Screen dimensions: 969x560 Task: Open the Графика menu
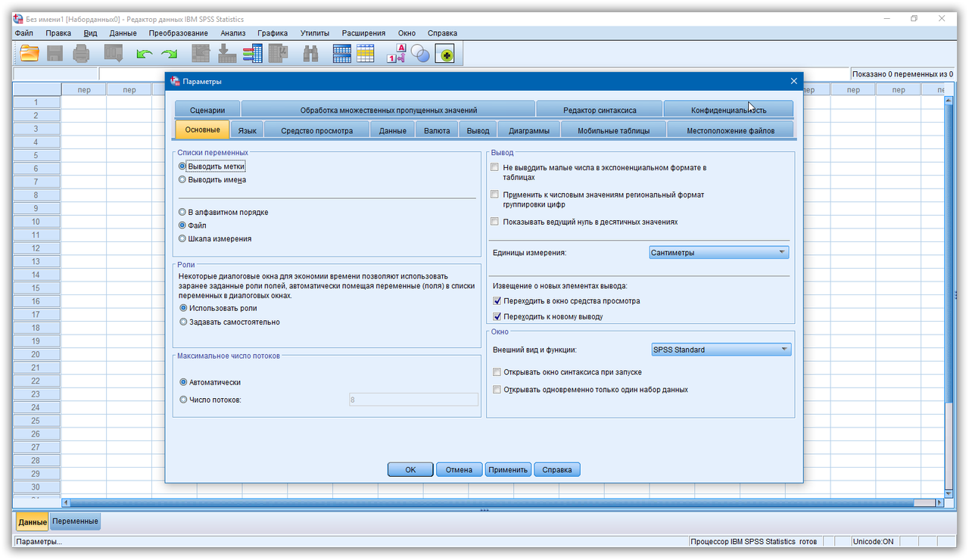tap(273, 33)
